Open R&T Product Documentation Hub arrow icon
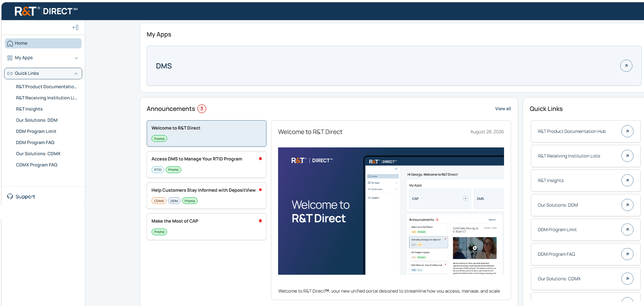The width and height of the screenshot is (644, 306). (x=627, y=131)
